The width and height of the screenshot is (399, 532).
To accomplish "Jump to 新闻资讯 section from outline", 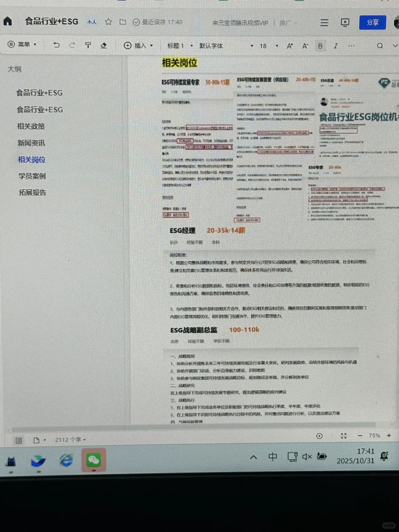I will coord(31,143).
